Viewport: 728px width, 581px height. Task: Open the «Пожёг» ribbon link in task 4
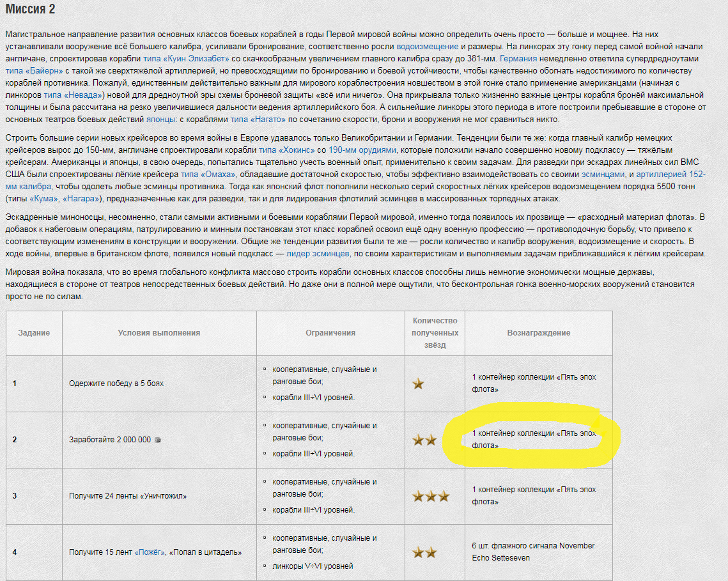(150, 552)
